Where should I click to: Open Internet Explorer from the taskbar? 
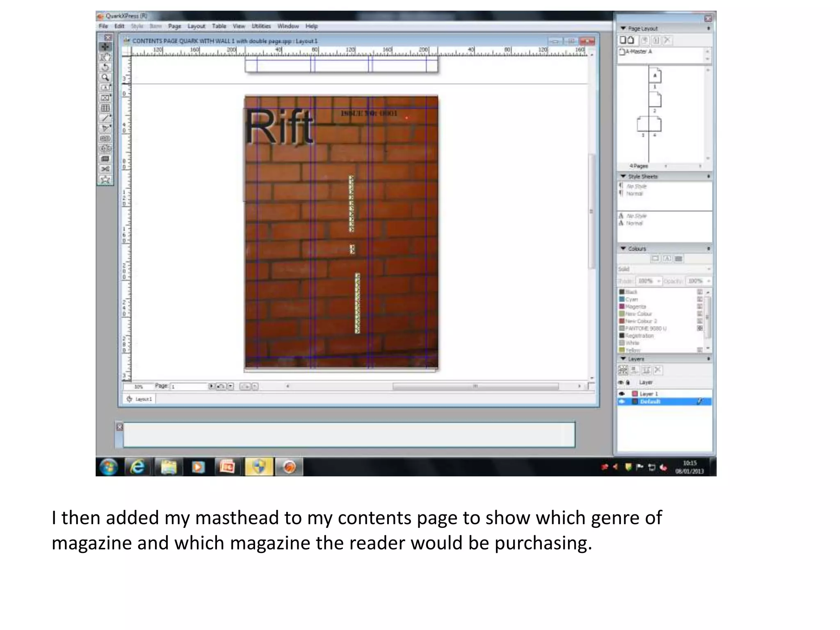137,467
